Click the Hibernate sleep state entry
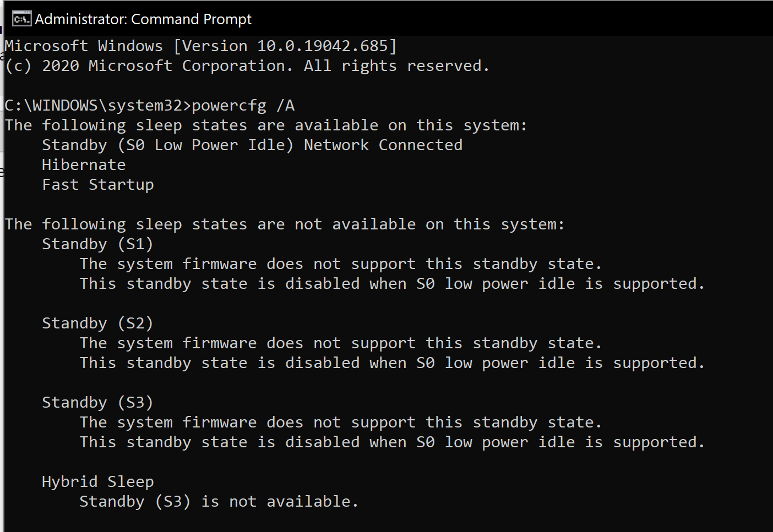 (x=83, y=164)
